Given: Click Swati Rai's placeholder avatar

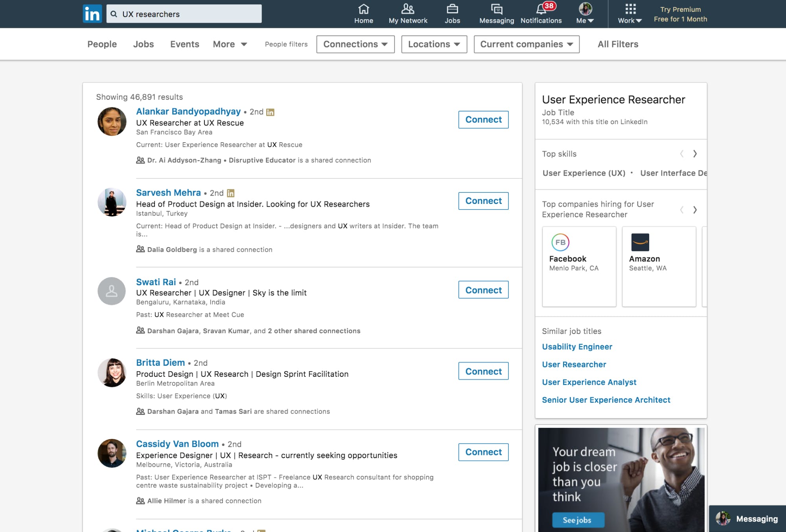Looking at the screenshot, I should coord(112,291).
